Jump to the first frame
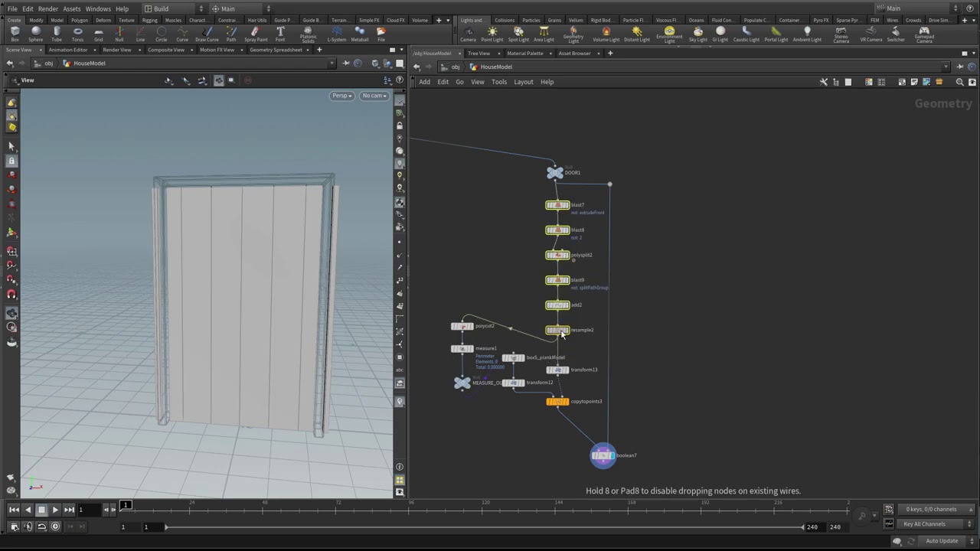This screenshot has height=551, width=980. point(14,510)
